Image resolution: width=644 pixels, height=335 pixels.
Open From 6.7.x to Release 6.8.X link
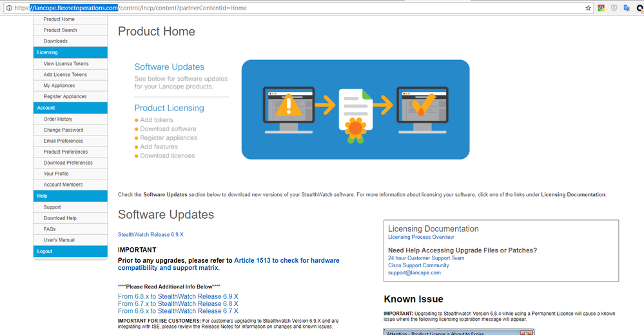(x=178, y=304)
